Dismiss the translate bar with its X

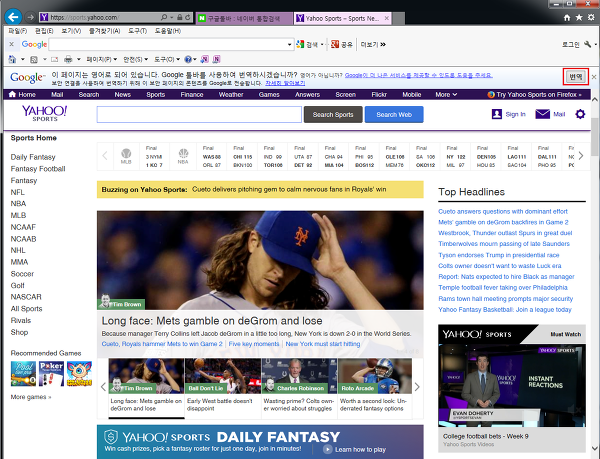point(594,77)
